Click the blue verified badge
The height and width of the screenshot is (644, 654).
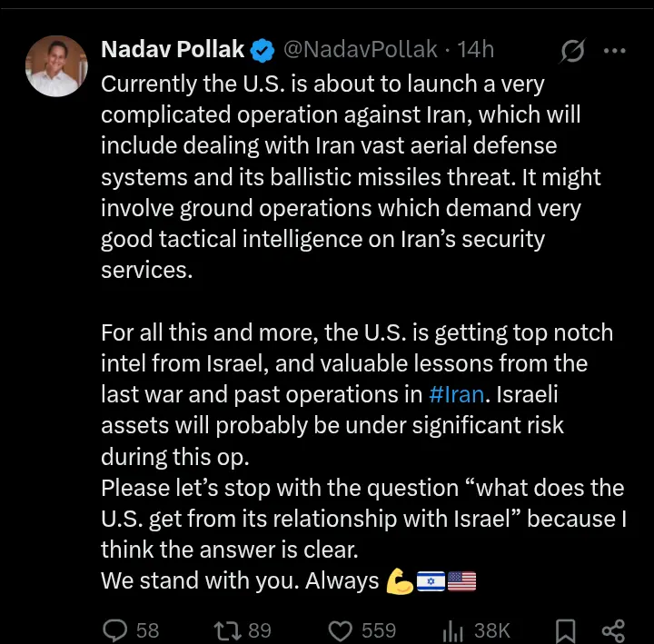click(263, 50)
